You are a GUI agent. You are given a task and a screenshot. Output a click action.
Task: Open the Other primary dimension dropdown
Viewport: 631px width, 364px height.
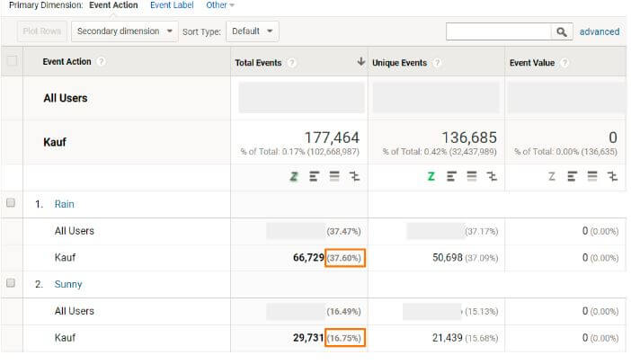click(x=219, y=5)
